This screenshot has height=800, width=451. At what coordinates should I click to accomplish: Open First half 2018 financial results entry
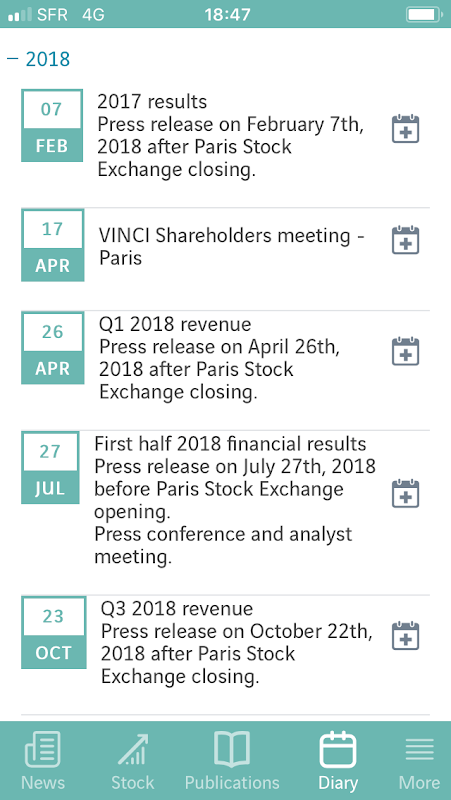pyautogui.click(x=235, y=501)
